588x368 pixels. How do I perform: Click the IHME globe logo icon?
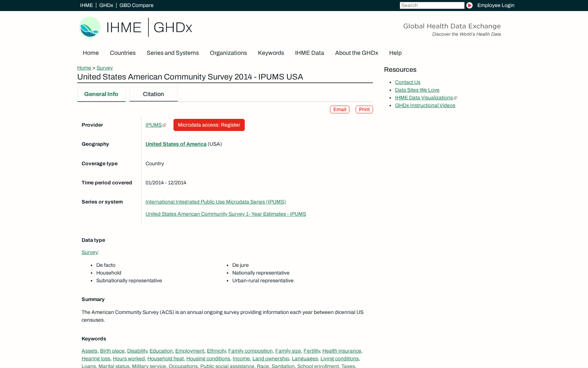[90, 27]
